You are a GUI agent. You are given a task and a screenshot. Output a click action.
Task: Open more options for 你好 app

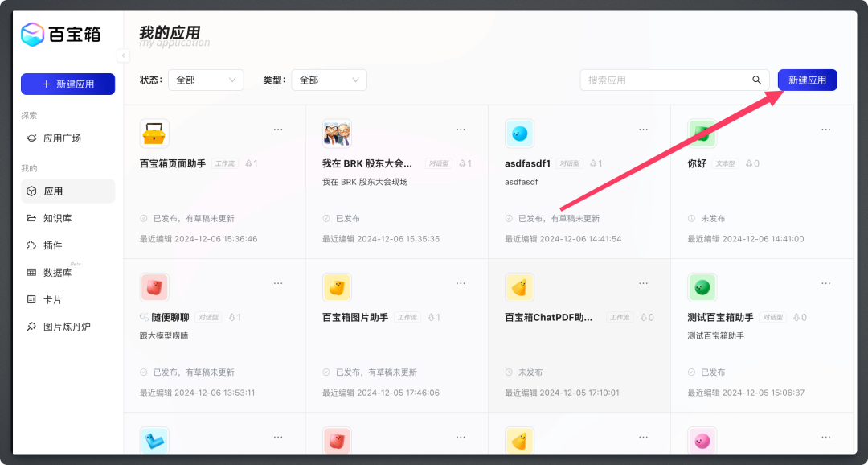[x=826, y=130]
